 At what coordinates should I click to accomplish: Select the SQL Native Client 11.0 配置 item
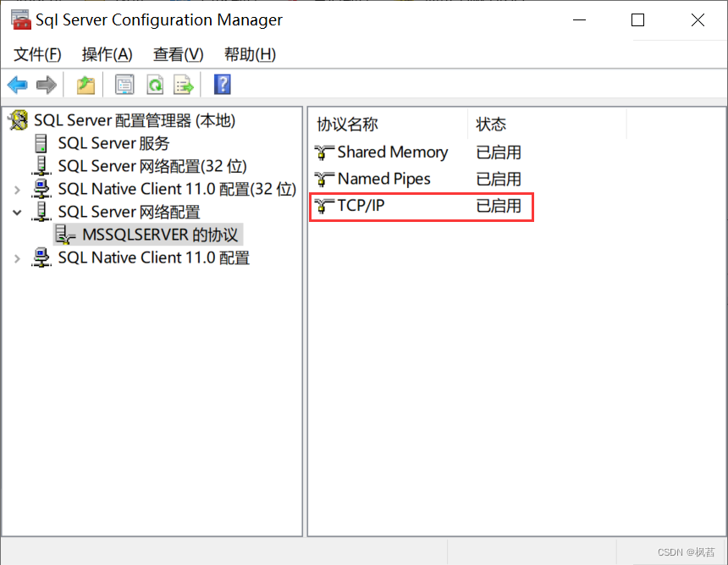pos(154,258)
